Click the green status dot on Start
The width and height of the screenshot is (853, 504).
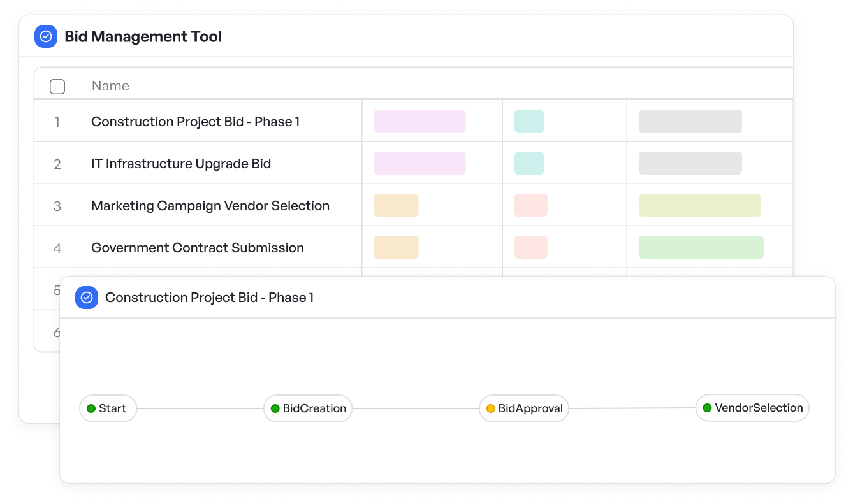tap(91, 408)
